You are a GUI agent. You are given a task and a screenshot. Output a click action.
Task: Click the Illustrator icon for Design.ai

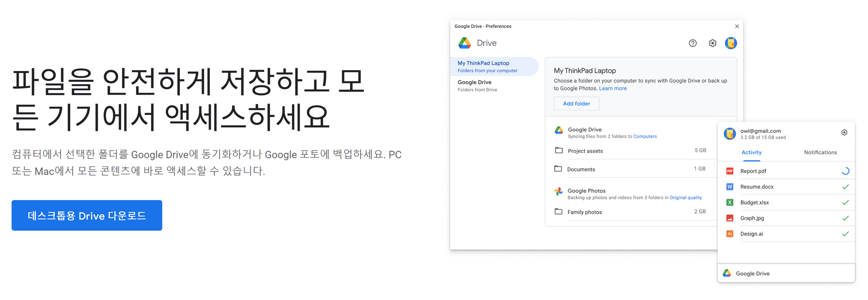coord(730,234)
